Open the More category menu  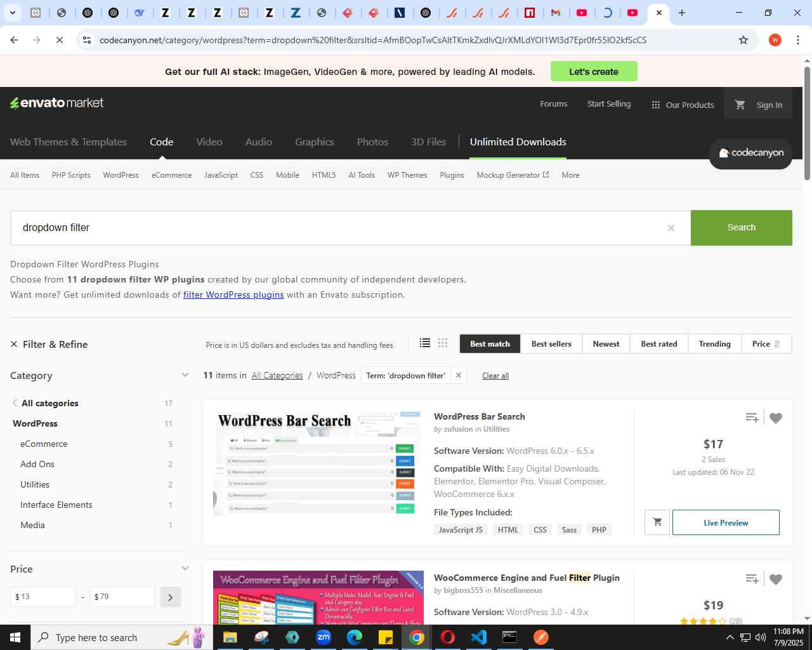coord(570,175)
